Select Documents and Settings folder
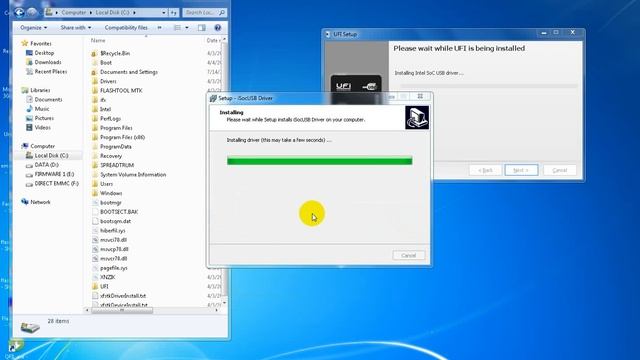The image size is (640, 360). [x=129, y=72]
